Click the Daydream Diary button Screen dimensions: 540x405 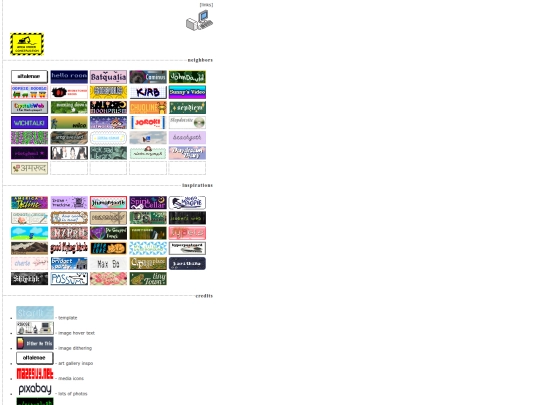(x=187, y=153)
